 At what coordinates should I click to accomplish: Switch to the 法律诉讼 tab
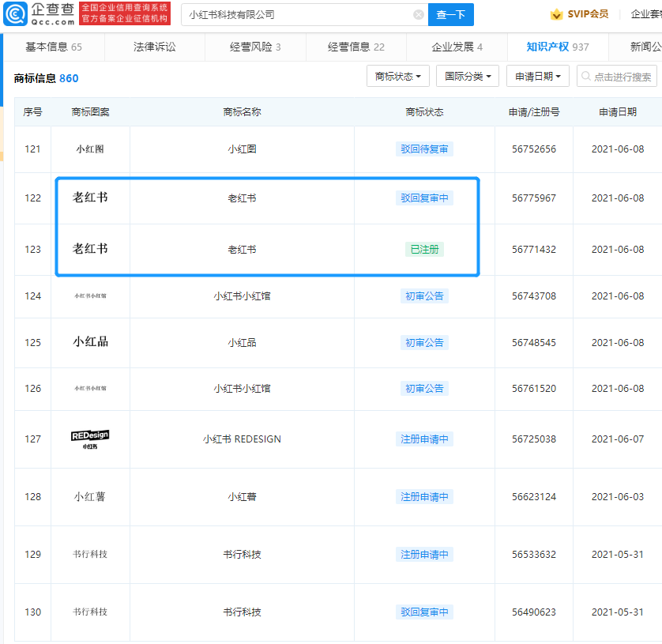(155, 47)
